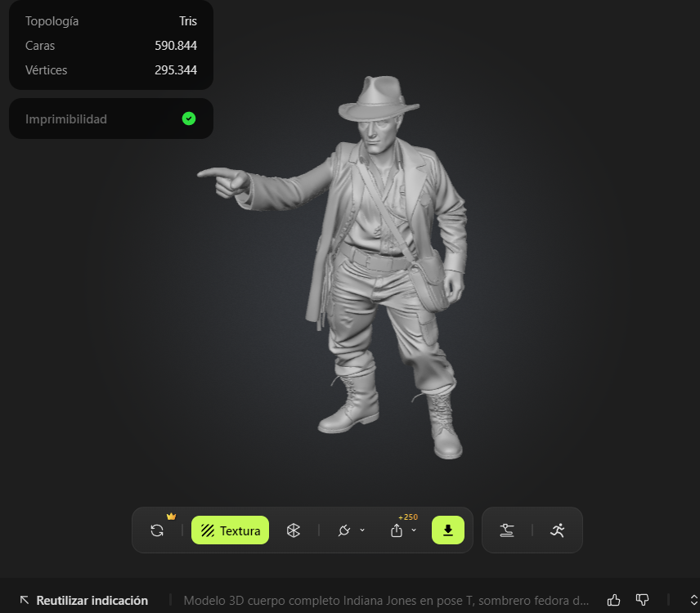Screen dimensions: 700x613
Task: Click Reutilizar indicación
Action: click(x=92, y=601)
